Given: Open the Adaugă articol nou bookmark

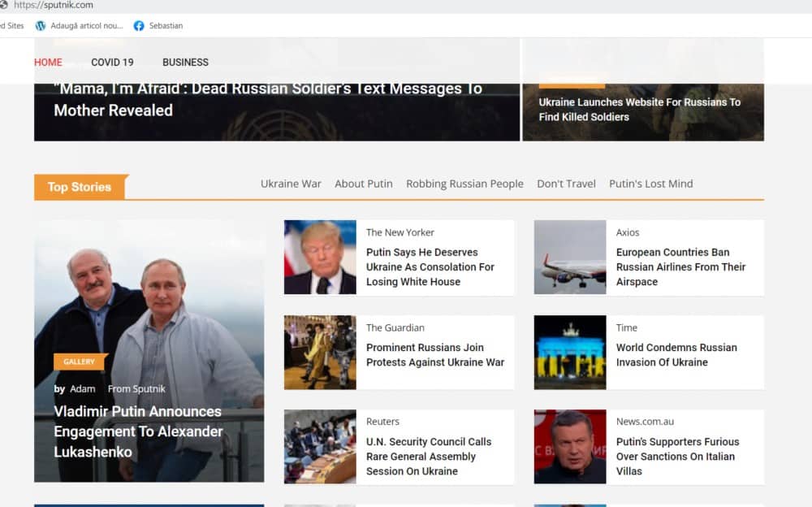Looking at the screenshot, I should 87,26.
